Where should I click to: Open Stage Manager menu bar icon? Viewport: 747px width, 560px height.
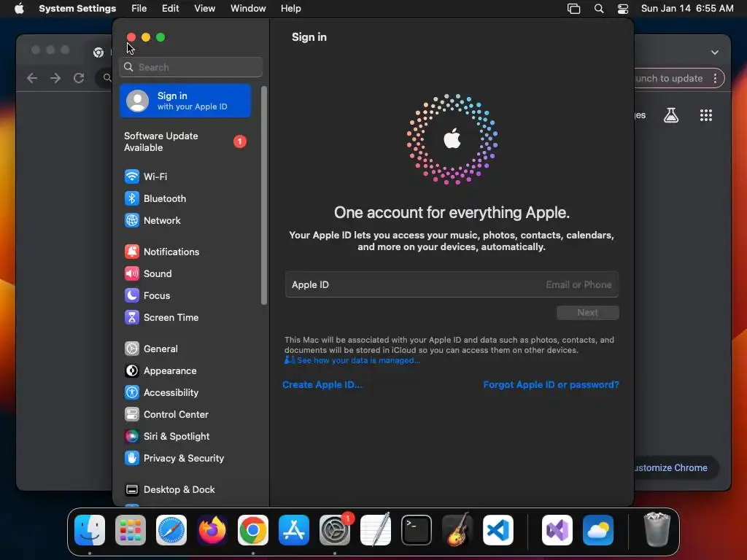tap(573, 9)
